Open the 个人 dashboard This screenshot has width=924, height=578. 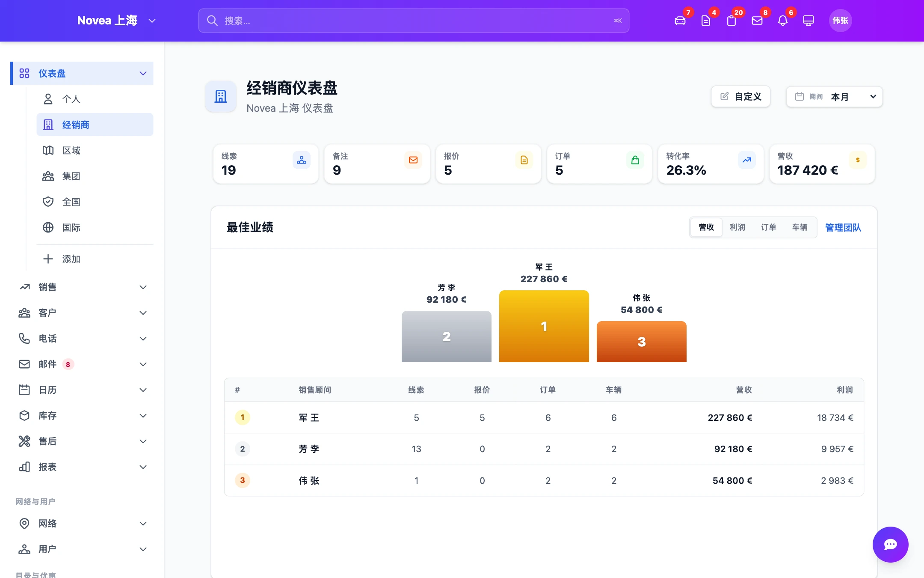95,99
